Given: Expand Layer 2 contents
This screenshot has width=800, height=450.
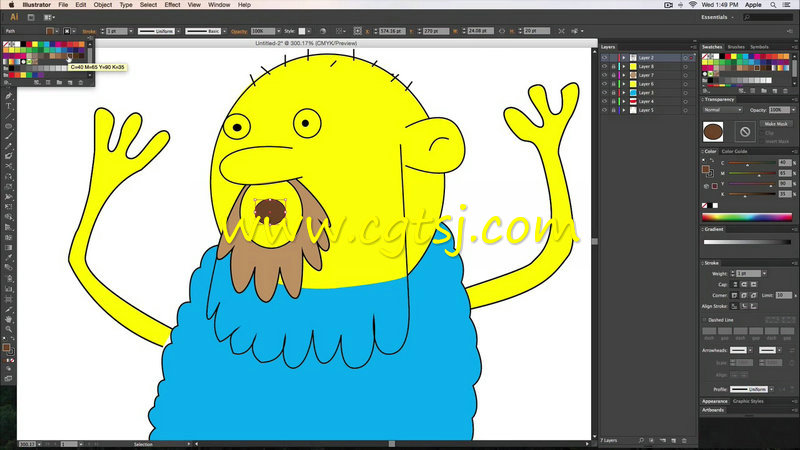Looking at the screenshot, I should pos(623,58).
